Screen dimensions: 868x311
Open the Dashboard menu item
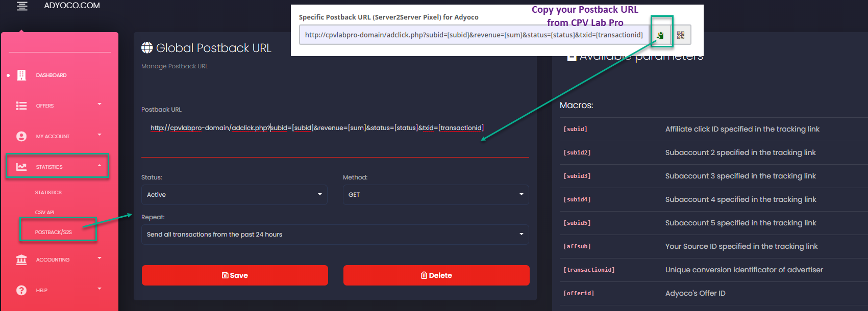coord(51,75)
